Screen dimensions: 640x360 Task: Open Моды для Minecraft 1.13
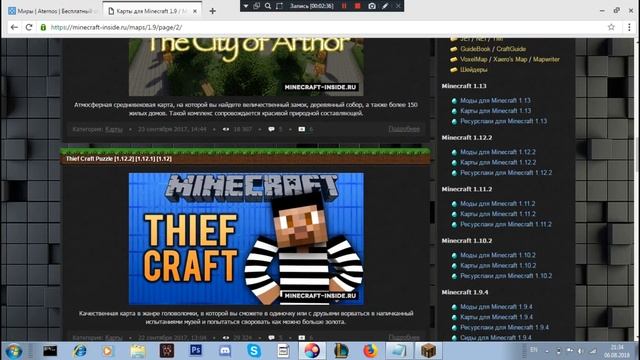(496, 100)
